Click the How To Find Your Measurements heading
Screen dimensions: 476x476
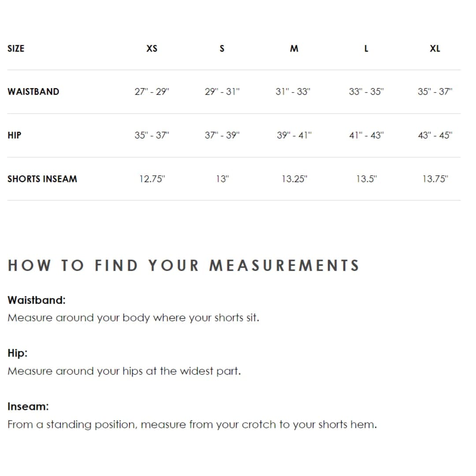[184, 266]
